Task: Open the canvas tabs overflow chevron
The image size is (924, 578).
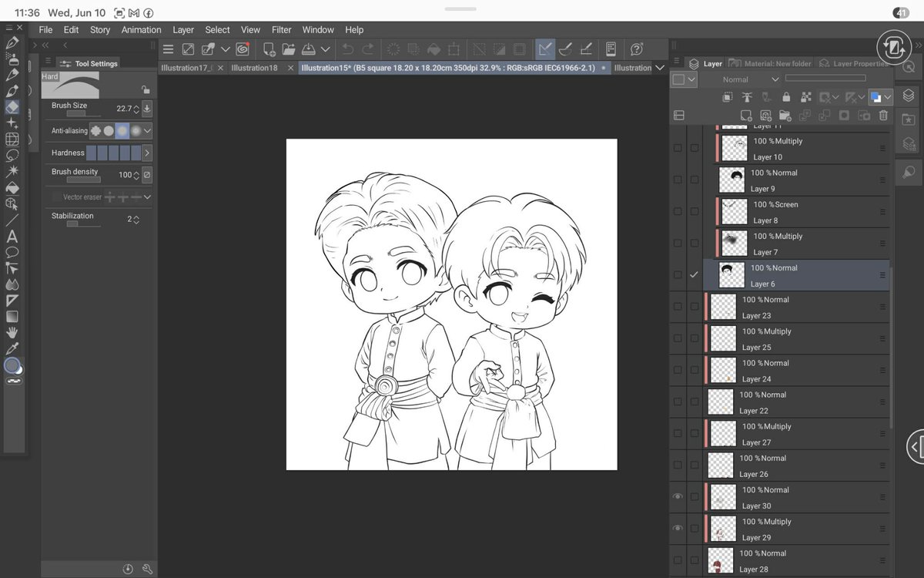Action: point(660,68)
